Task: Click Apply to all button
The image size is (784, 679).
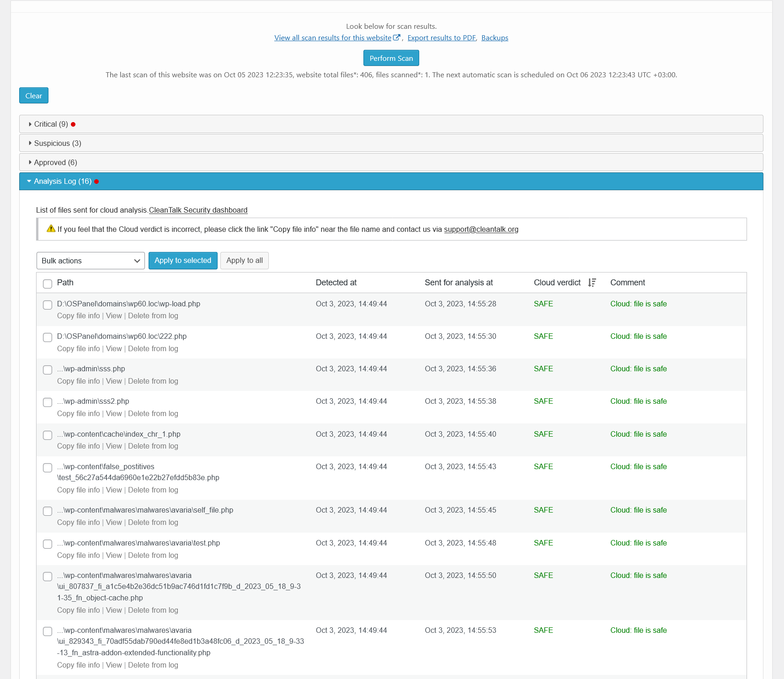Action: tap(245, 260)
